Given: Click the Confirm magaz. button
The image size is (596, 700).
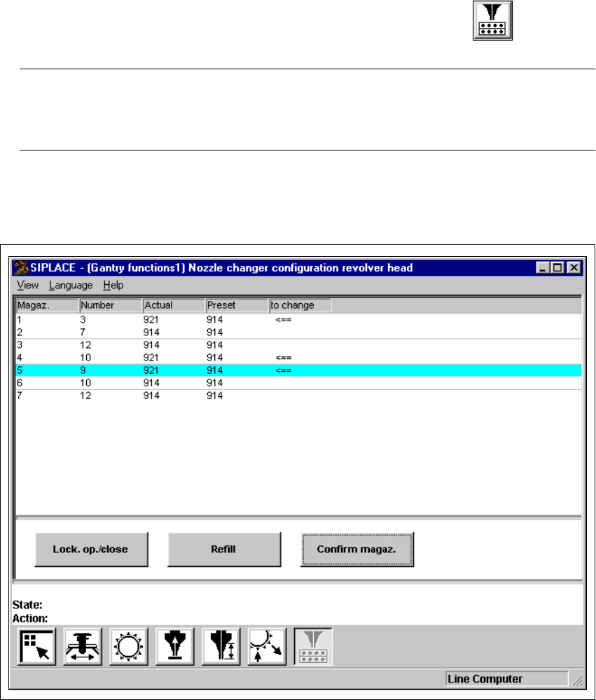Looking at the screenshot, I should 357,549.
